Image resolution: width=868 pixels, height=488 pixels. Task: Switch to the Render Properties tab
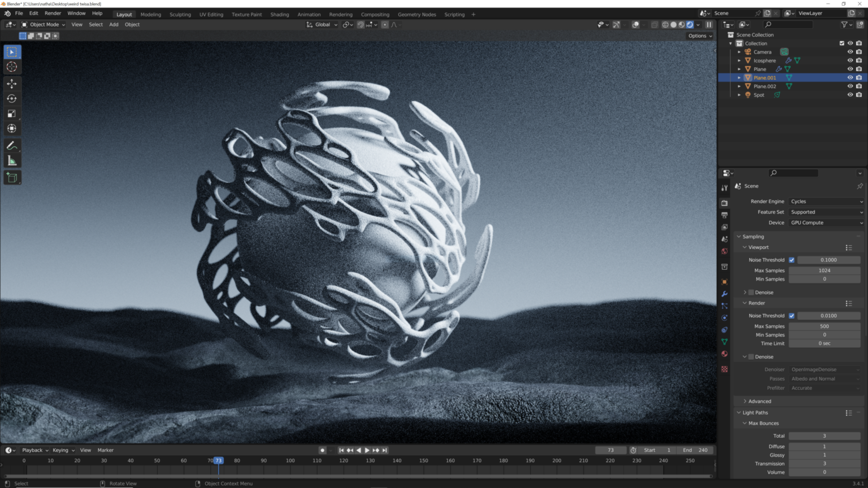pos(724,203)
